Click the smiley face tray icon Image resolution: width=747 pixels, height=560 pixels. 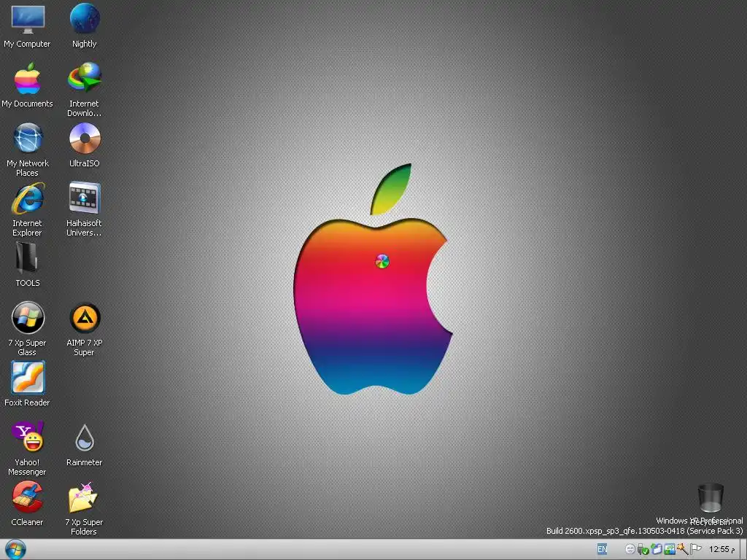point(630,550)
